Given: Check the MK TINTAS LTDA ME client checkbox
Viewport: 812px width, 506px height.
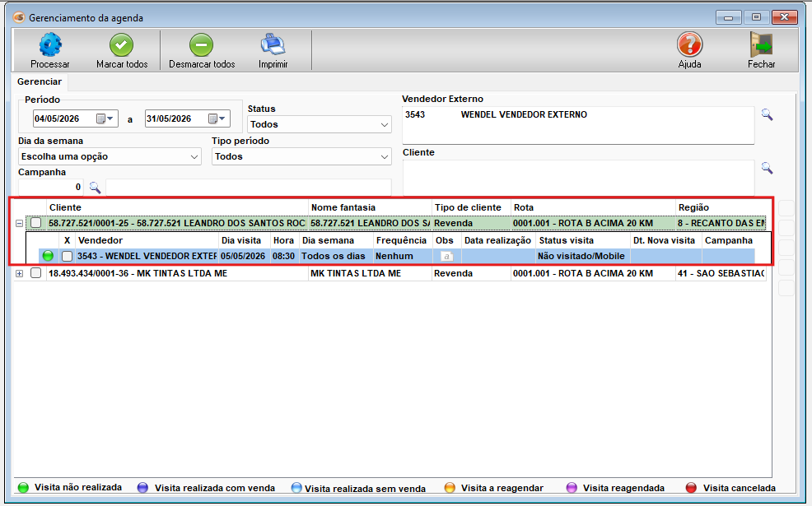Looking at the screenshot, I should point(35,272).
